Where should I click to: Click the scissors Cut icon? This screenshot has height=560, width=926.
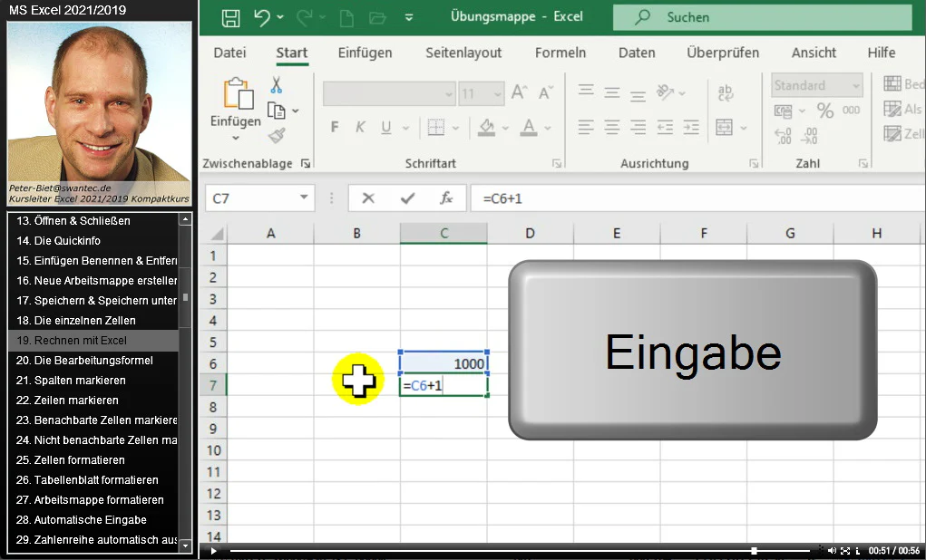click(x=276, y=85)
